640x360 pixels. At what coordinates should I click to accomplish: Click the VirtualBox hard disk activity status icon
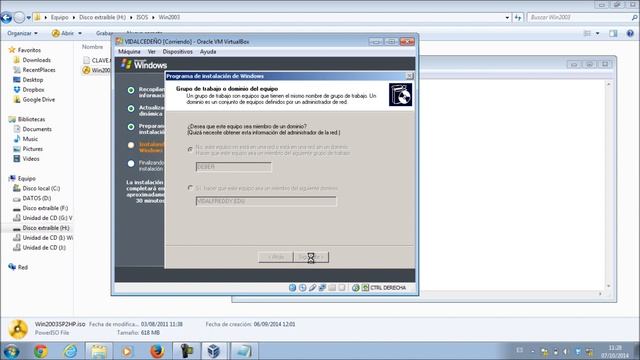pyautogui.click(x=292, y=288)
